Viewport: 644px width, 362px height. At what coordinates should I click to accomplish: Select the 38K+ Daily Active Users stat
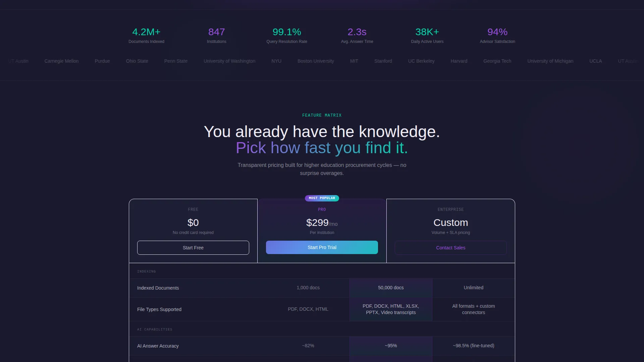[427, 35]
